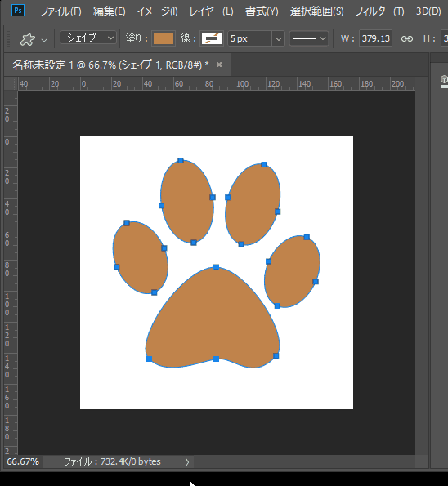The image size is (448, 486).
Task: Click the W width field 379.13
Action: click(375, 38)
